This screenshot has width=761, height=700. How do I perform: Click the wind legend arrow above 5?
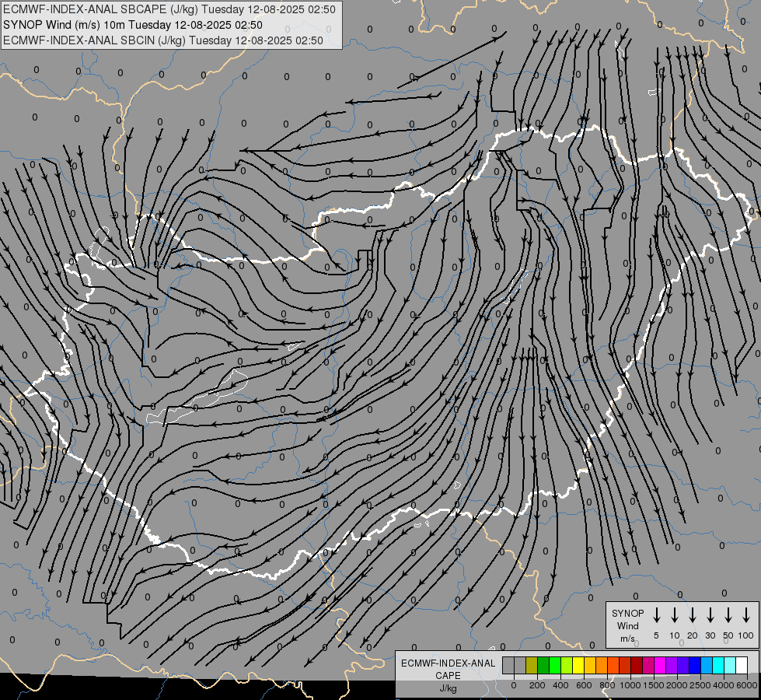click(657, 615)
